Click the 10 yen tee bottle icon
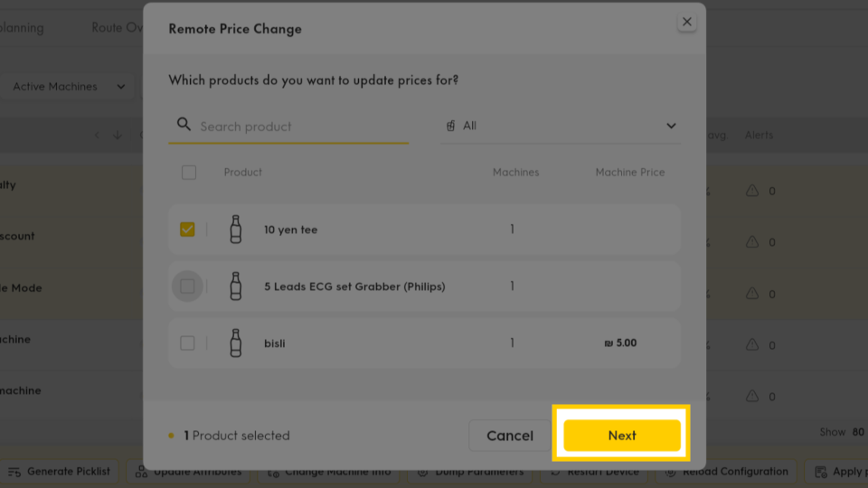 (236, 229)
